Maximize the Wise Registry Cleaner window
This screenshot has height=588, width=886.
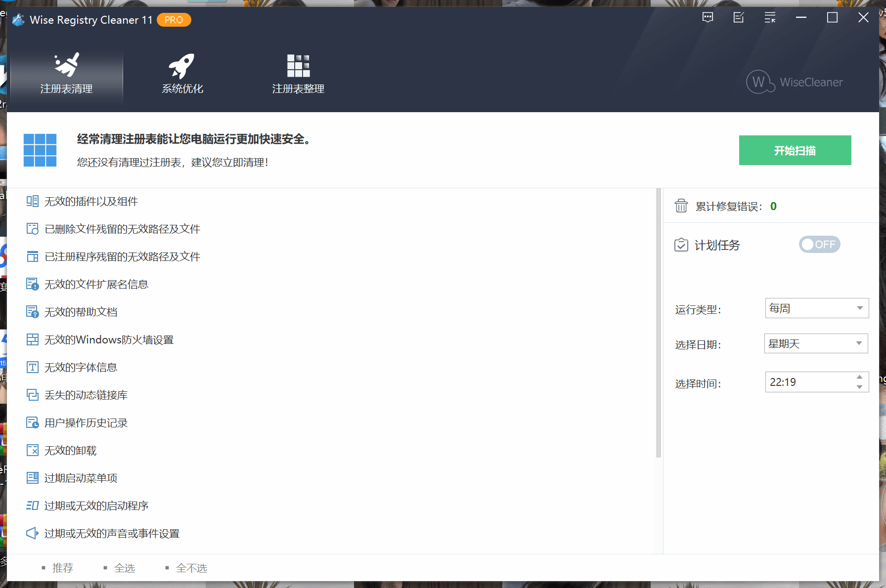(x=833, y=18)
